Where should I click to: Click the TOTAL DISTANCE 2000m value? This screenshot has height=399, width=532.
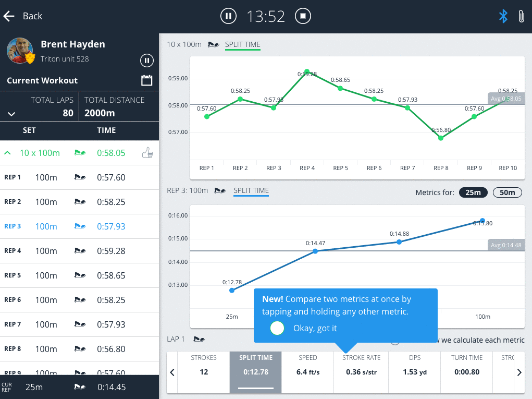100,113
